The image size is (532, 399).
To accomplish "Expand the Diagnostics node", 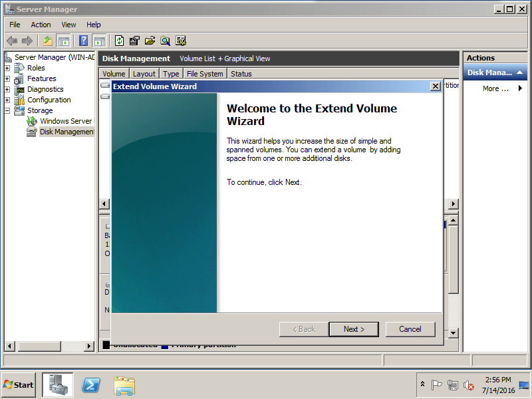I will pyautogui.click(x=7, y=90).
